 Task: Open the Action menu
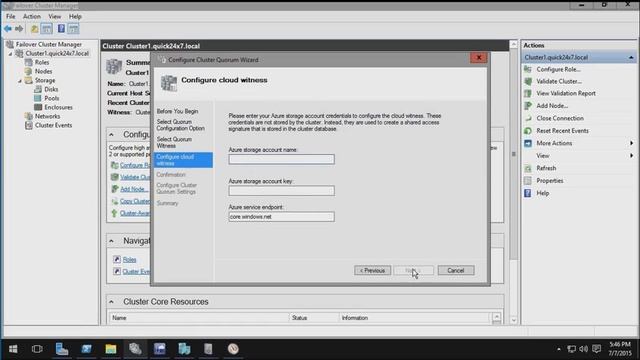[x=31, y=16]
